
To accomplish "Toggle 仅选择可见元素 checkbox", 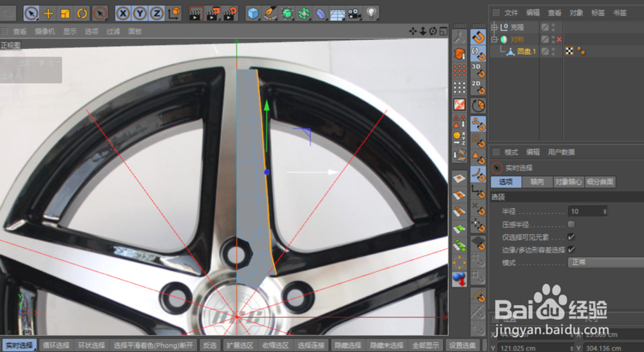I will 571,237.
